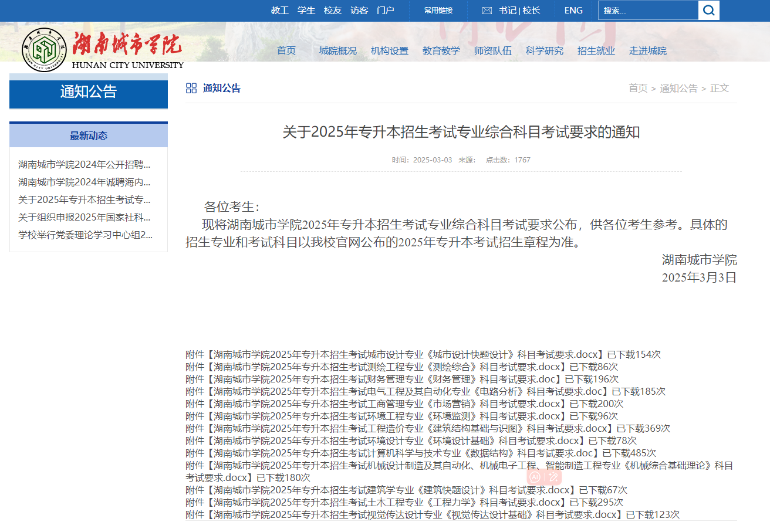Open the 访客 link in top bar

click(359, 11)
